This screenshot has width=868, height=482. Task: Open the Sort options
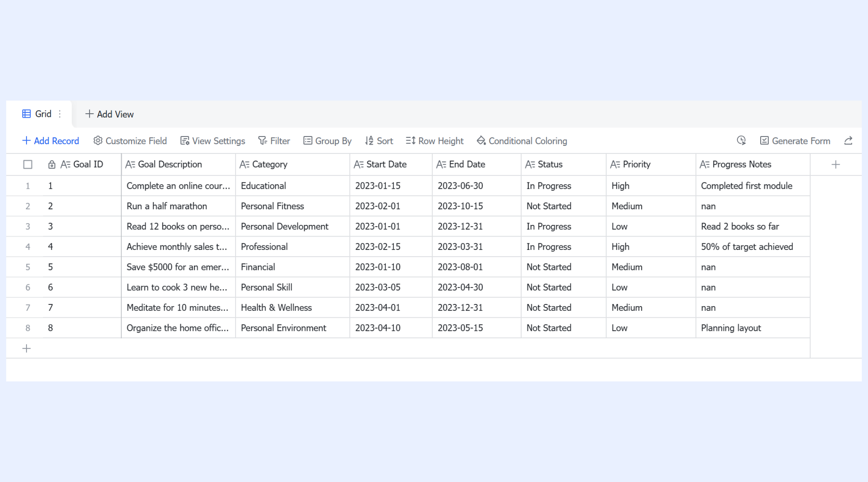(379, 141)
